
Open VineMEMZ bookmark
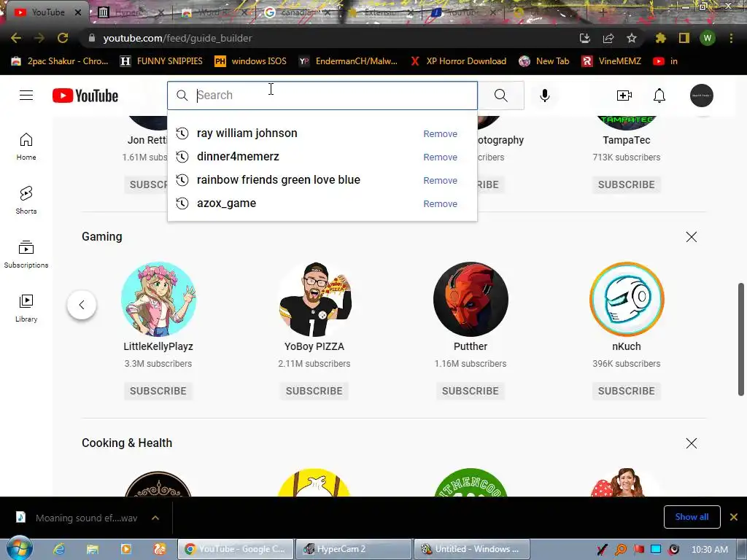pos(612,61)
